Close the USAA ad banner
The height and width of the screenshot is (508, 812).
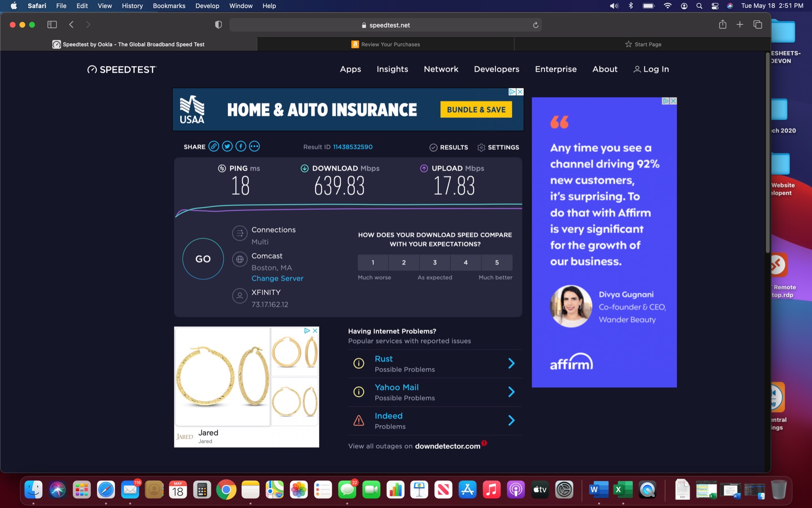520,92
